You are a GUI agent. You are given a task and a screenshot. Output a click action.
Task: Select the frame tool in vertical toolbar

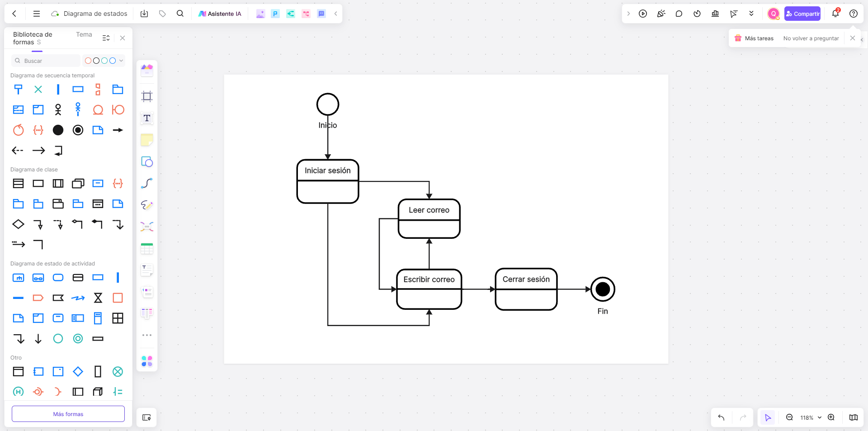[x=147, y=96]
